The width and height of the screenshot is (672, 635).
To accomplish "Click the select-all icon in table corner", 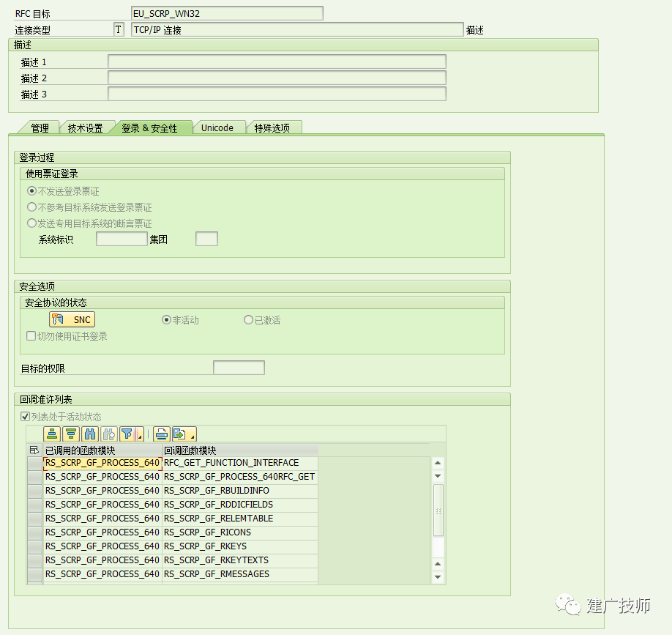I will (34, 450).
